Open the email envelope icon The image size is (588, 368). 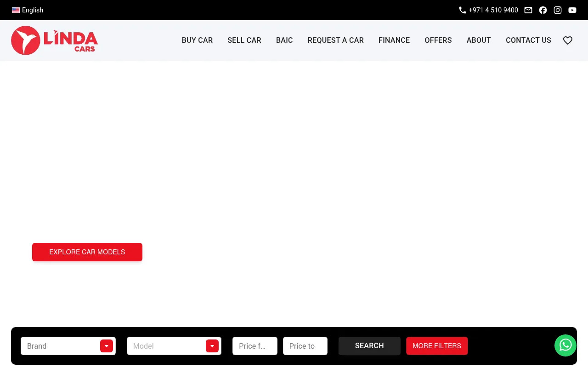point(528,10)
